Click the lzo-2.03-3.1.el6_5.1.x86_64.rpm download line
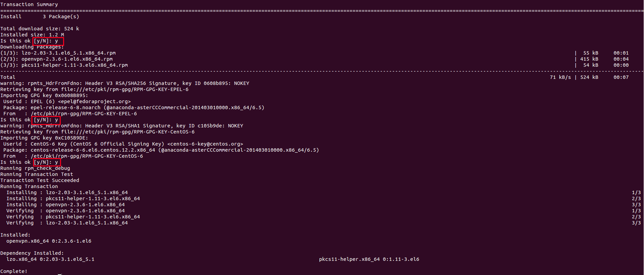The image size is (644, 275). coord(58,53)
